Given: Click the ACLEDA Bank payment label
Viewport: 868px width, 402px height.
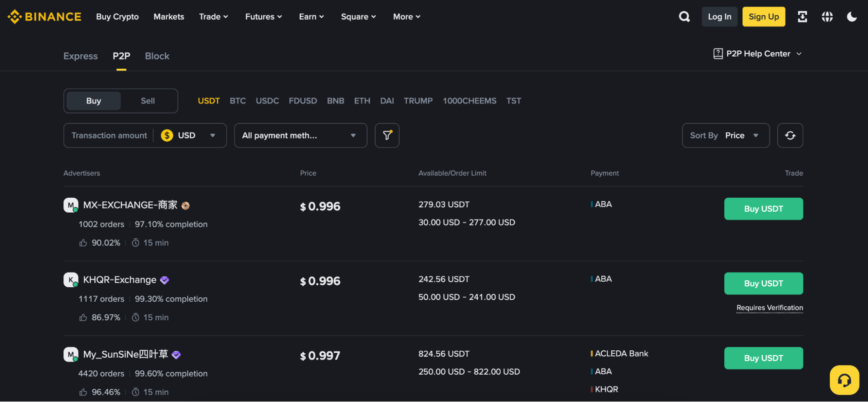Looking at the screenshot, I should (621, 354).
